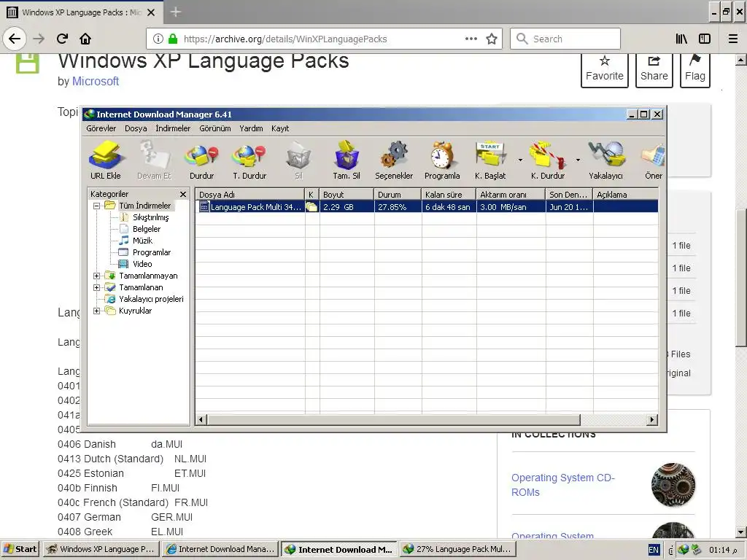Screen dimensions: 747x560
Task: Open the Yakalayıcı grabber icon
Action: [605, 160]
